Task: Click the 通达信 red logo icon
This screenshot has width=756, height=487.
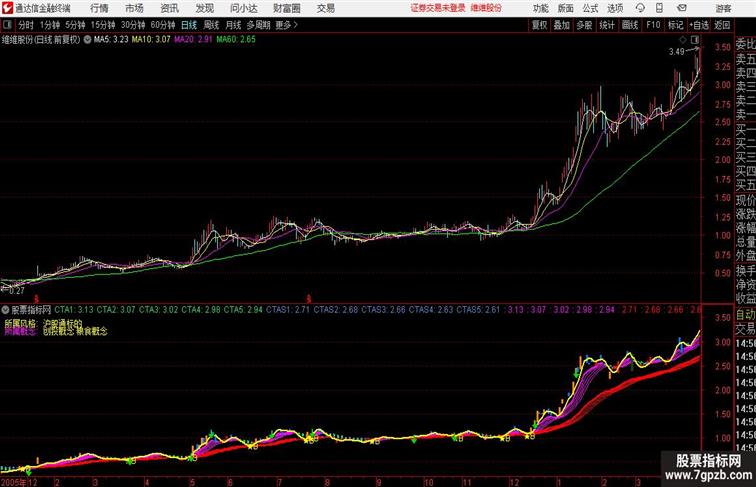Action: tap(7, 8)
